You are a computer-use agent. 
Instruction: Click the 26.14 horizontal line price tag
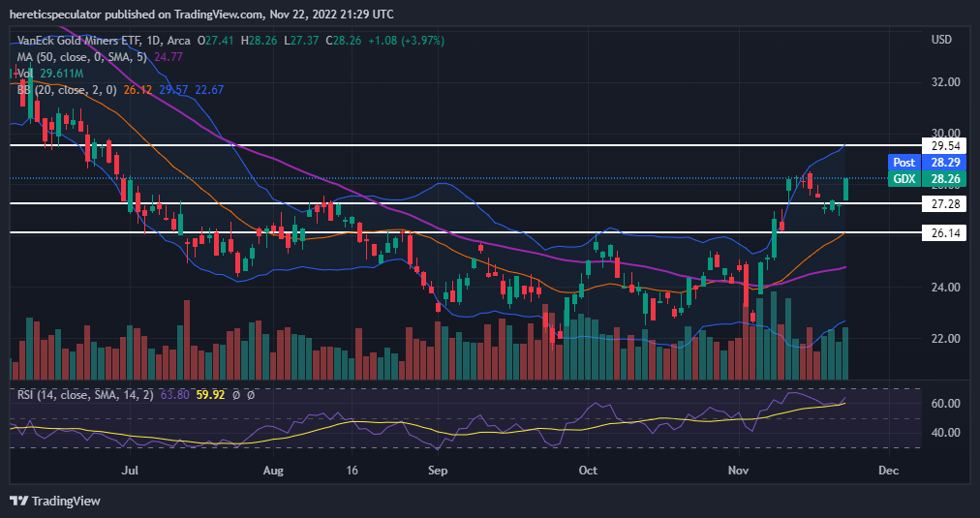(944, 233)
